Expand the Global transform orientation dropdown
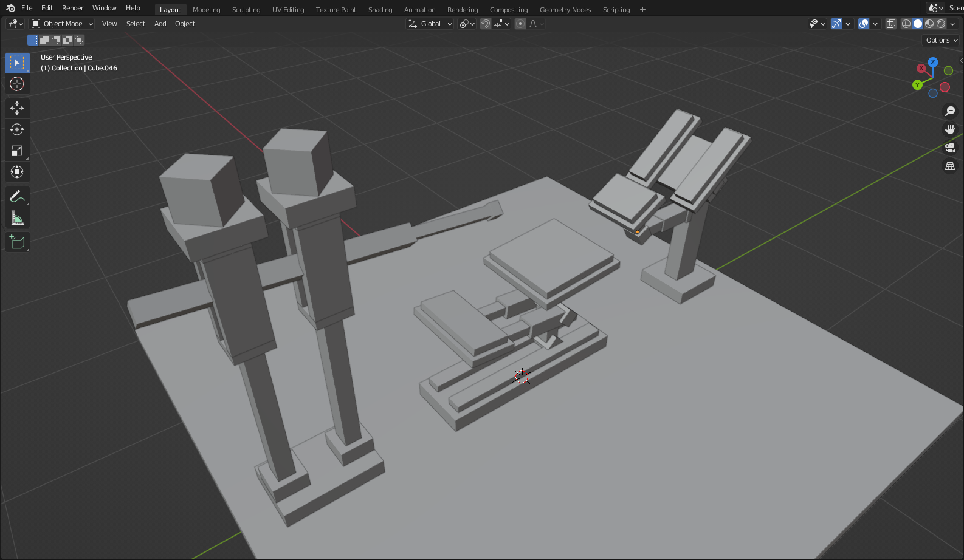The image size is (964, 560). (430, 24)
